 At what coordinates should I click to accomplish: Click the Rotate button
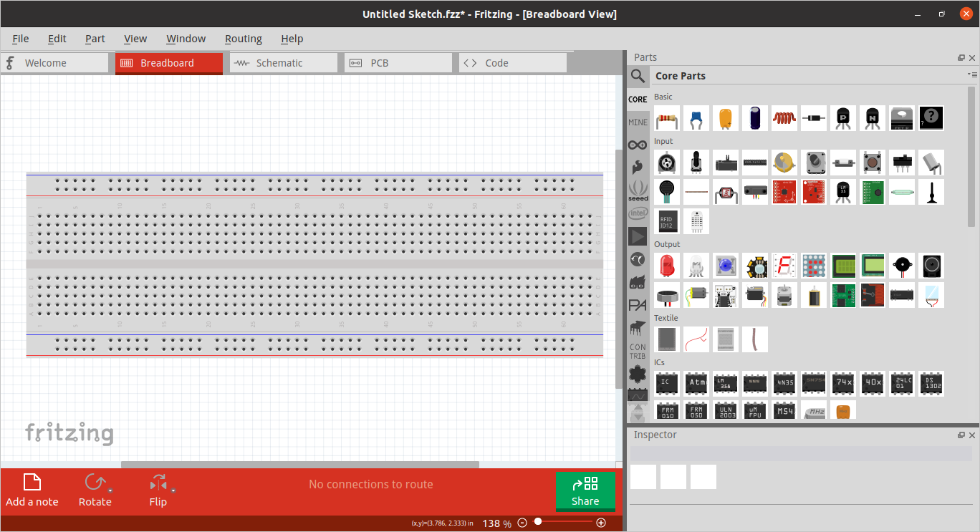[x=95, y=490]
